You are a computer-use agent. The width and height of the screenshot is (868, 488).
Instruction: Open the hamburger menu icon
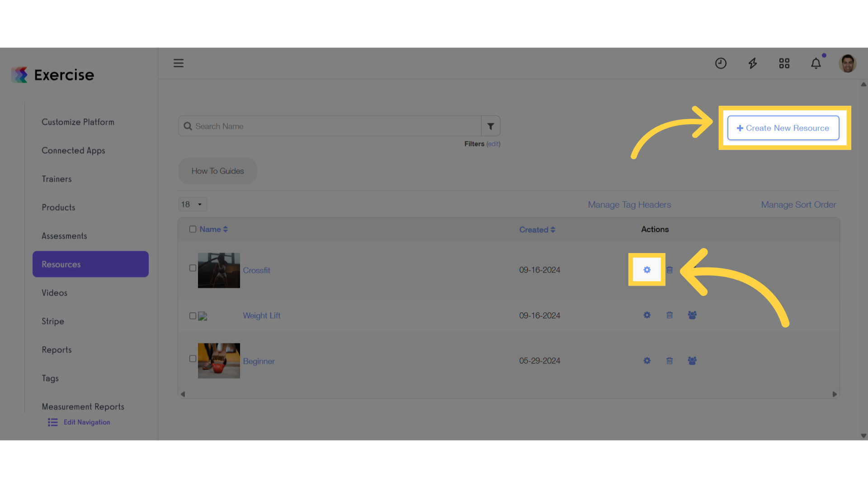click(179, 63)
